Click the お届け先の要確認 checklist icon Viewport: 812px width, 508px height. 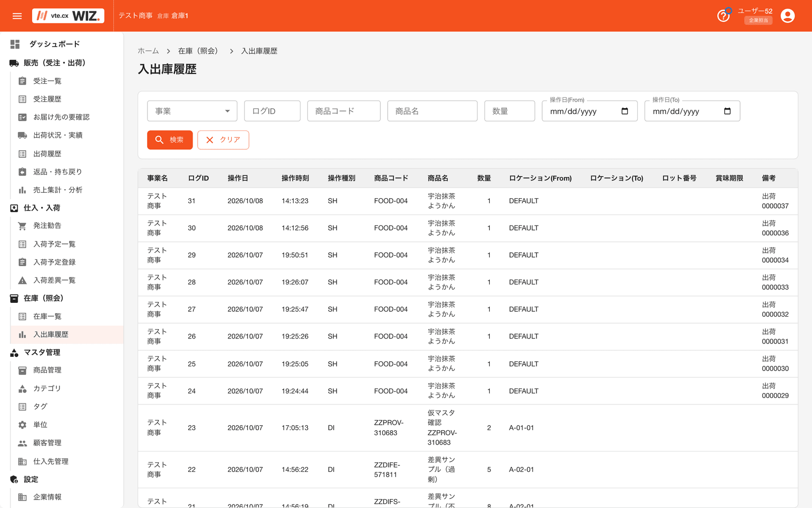(x=22, y=117)
